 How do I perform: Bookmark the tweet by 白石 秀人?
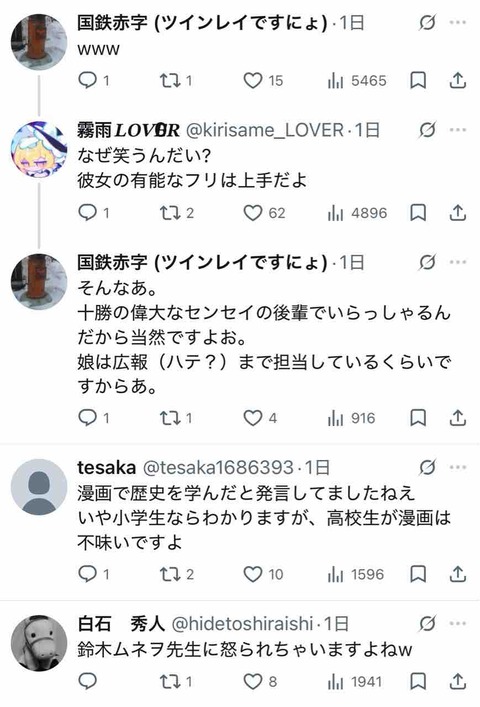418,681
